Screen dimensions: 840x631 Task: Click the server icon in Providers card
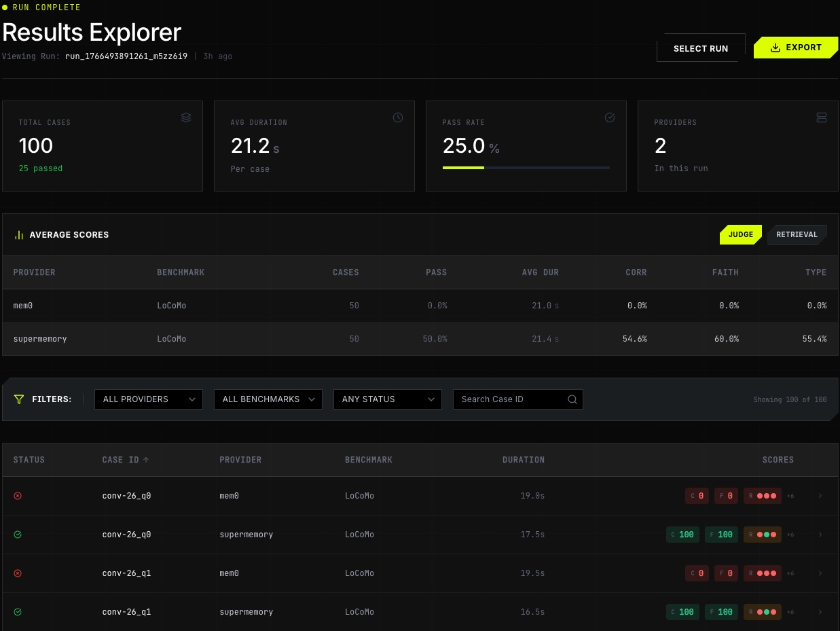(822, 118)
